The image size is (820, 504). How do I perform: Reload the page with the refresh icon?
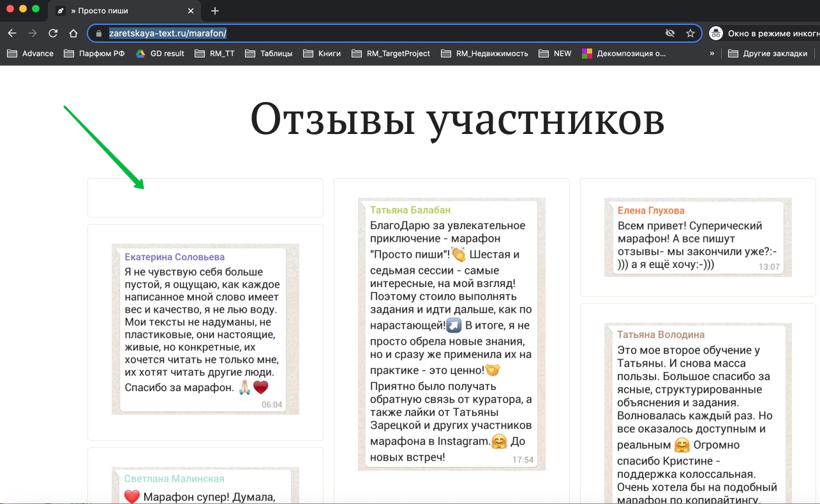[53, 33]
